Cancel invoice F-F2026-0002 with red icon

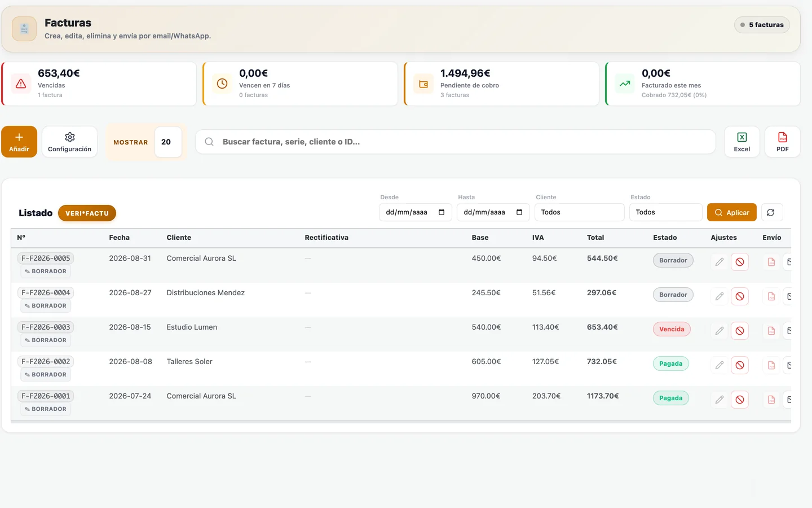[x=740, y=365]
